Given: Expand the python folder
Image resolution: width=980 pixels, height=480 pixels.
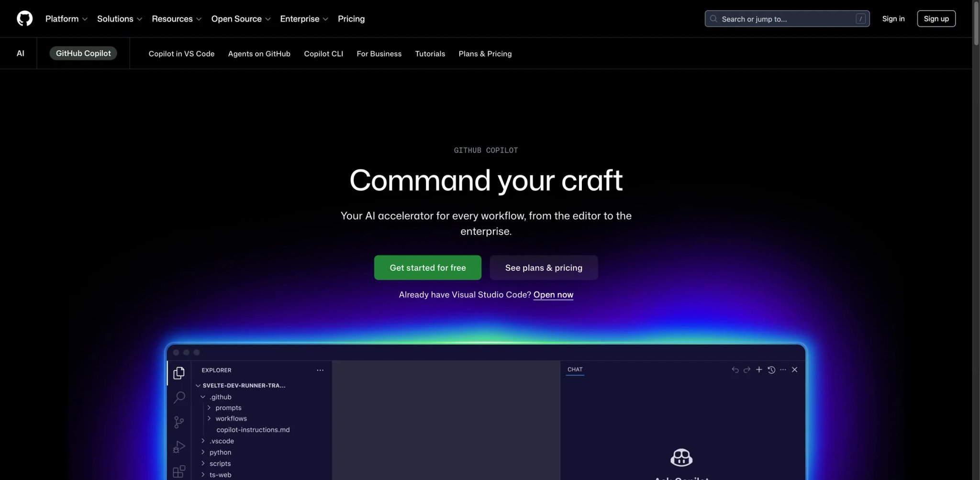Looking at the screenshot, I should (x=216, y=452).
